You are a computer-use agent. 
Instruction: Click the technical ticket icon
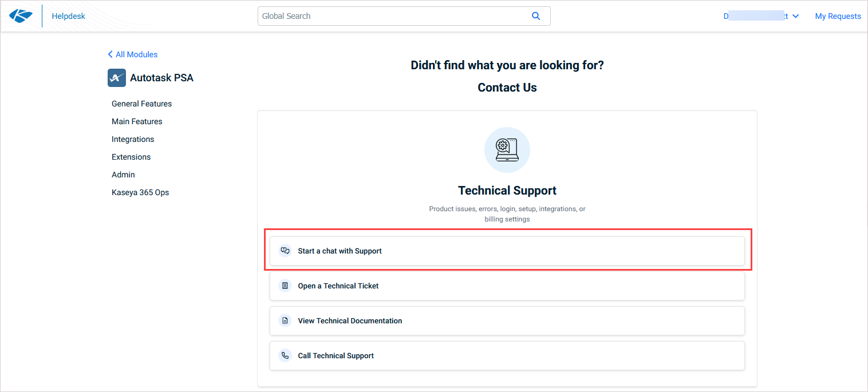pyautogui.click(x=285, y=286)
